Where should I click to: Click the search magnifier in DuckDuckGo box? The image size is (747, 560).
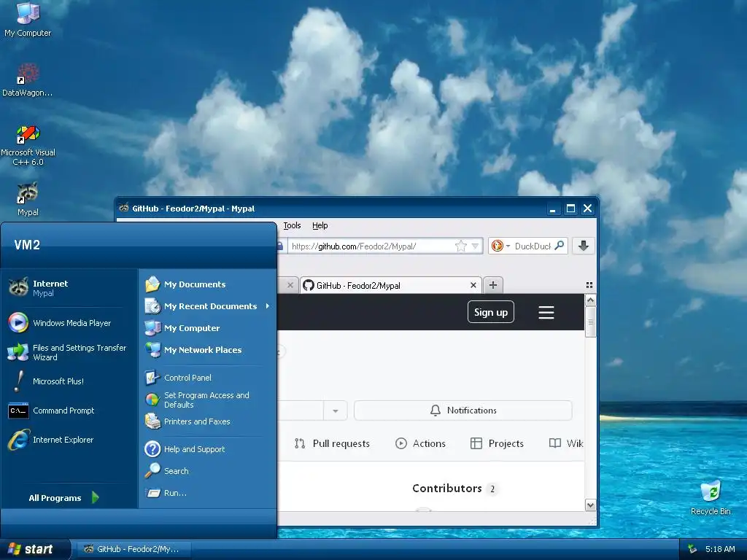click(560, 245)
